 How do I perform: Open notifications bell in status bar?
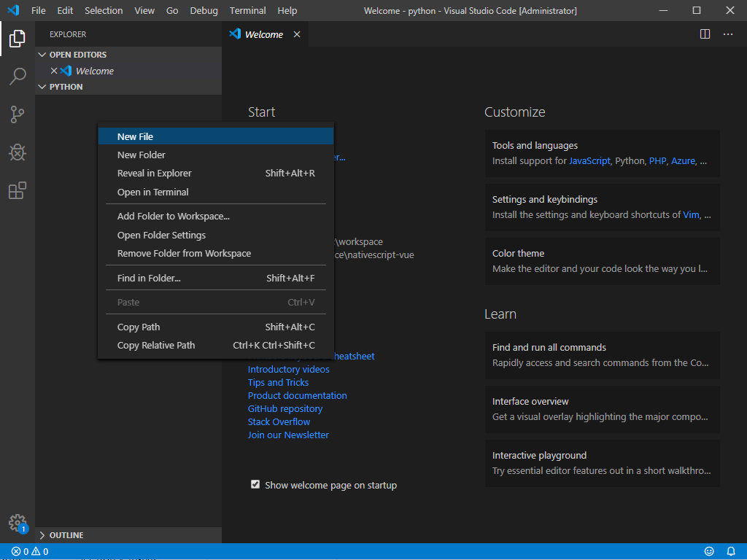pyautogui.click(x=731, y=551)
